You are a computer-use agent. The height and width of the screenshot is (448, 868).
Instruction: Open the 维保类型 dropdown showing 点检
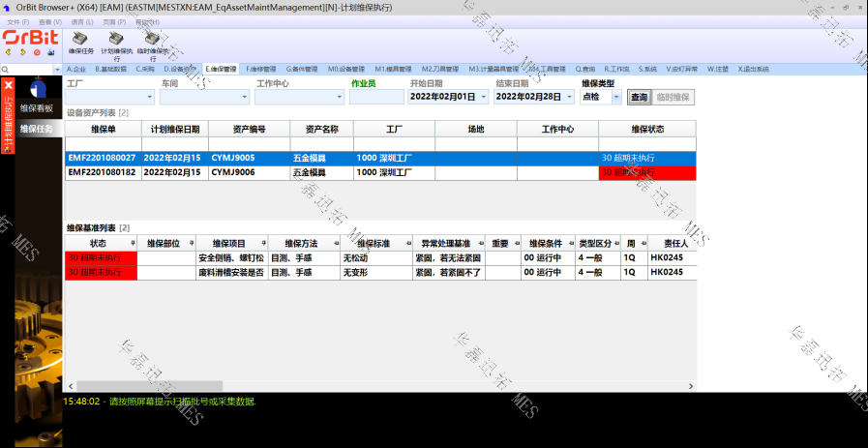(617, 97)
